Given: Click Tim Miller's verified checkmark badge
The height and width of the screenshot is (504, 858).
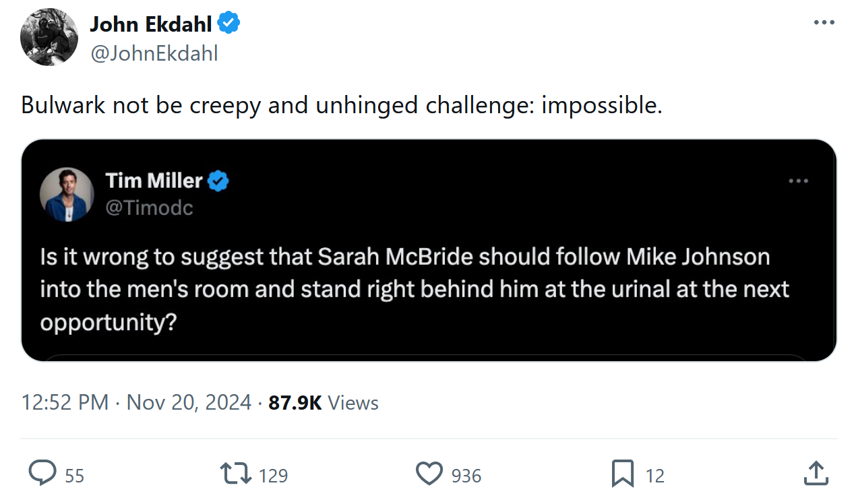Looking at the screenshot, I should [218, 181].
